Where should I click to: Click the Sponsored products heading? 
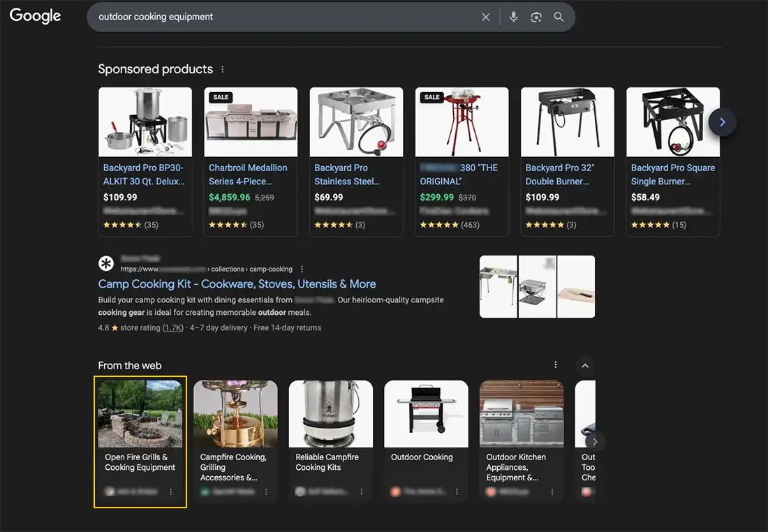coord(155,69)
